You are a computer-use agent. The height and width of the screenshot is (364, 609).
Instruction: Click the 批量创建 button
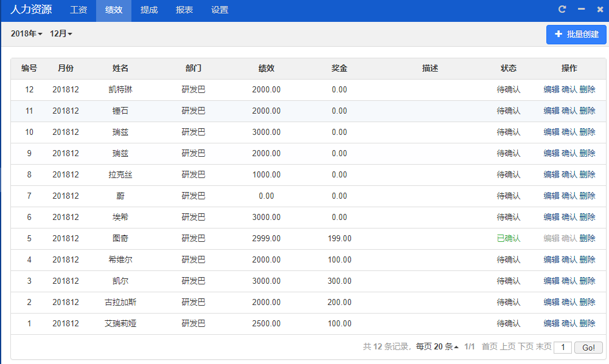(576, 34)
